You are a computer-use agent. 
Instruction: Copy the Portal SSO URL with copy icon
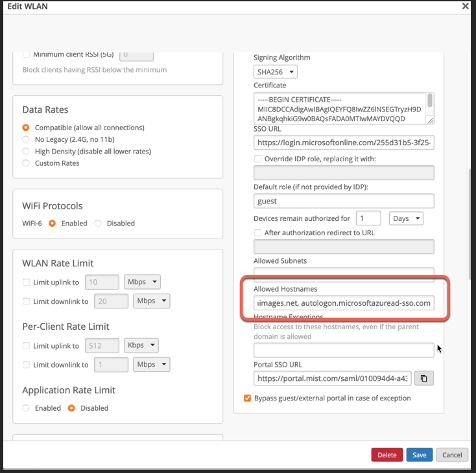click(x=423, y=378)
